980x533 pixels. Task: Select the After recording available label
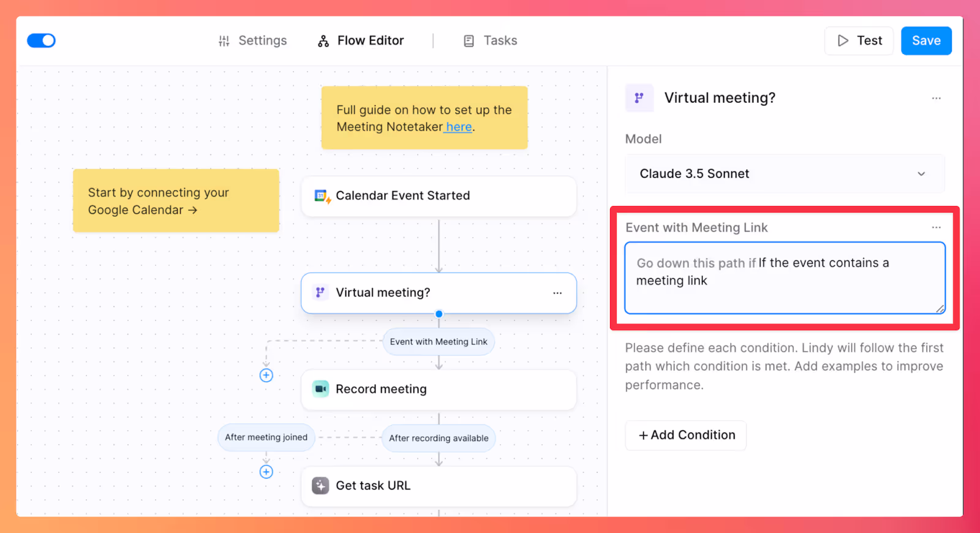pos(439,438)
